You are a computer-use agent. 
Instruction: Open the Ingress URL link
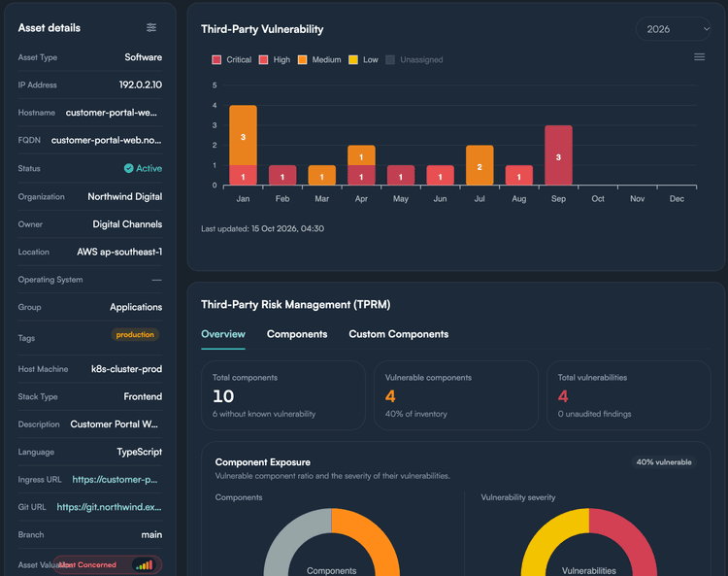point(115,480)
